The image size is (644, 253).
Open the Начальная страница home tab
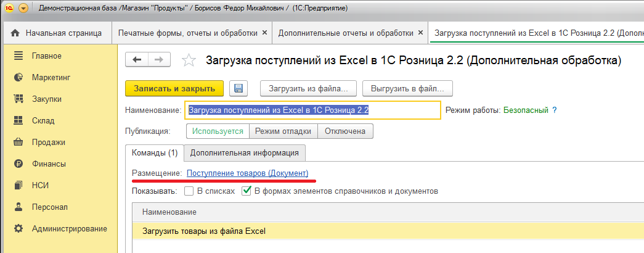click(56, 33)
